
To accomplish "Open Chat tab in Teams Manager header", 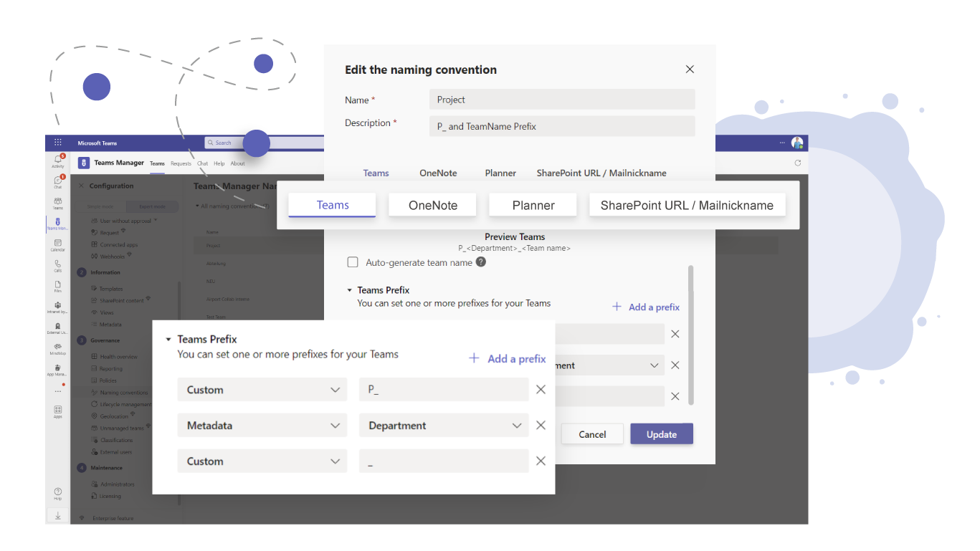I will coord(202,163).
